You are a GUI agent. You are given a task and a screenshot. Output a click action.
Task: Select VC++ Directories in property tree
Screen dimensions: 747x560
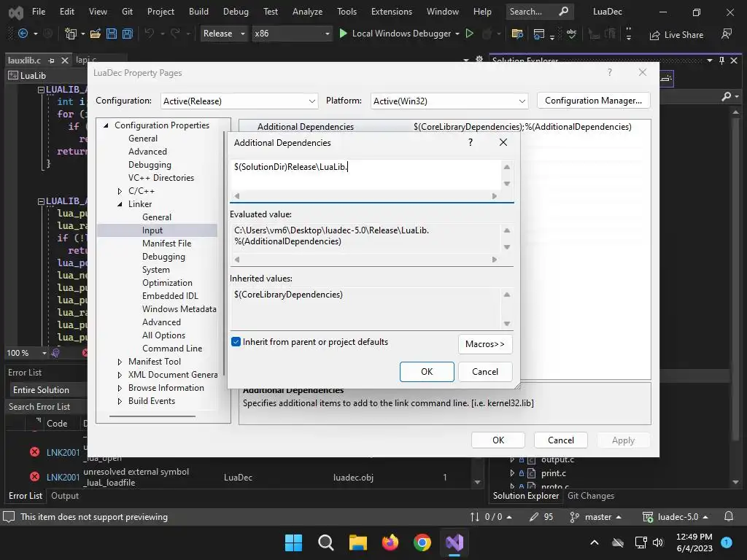(x=161, y=178)
